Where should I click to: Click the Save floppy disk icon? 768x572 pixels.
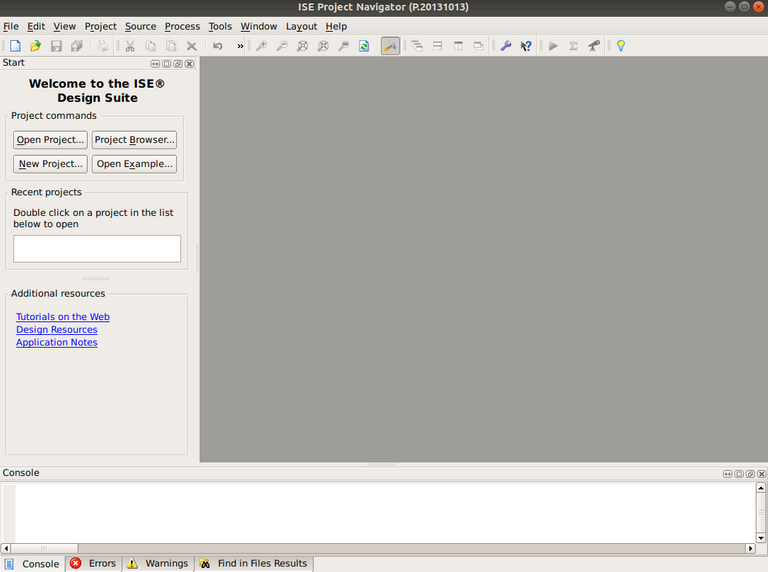pos(56,46)
